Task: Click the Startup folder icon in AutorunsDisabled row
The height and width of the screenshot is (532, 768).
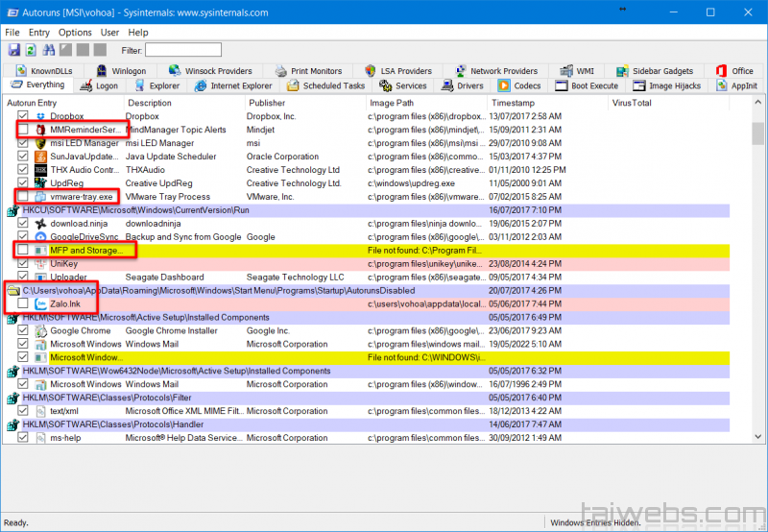Action: tap(12, 290)
